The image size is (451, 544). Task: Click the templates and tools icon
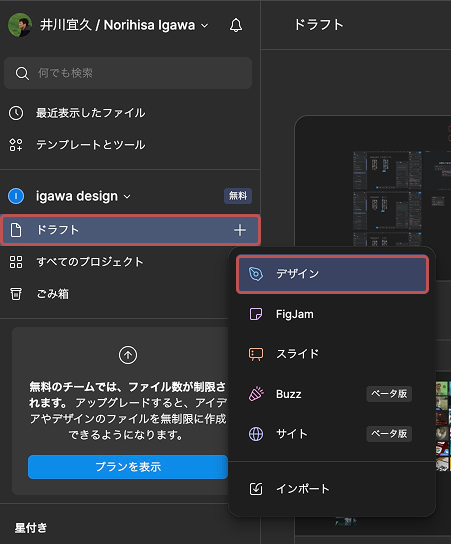(16, 145)
